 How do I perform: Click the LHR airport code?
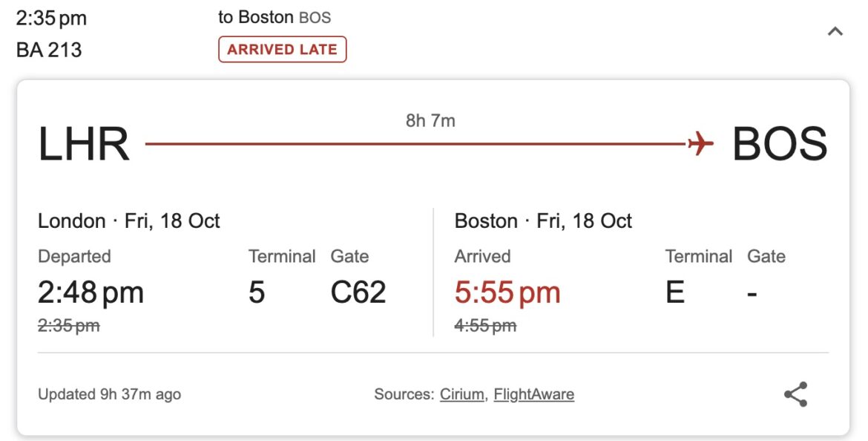(84, 144)
